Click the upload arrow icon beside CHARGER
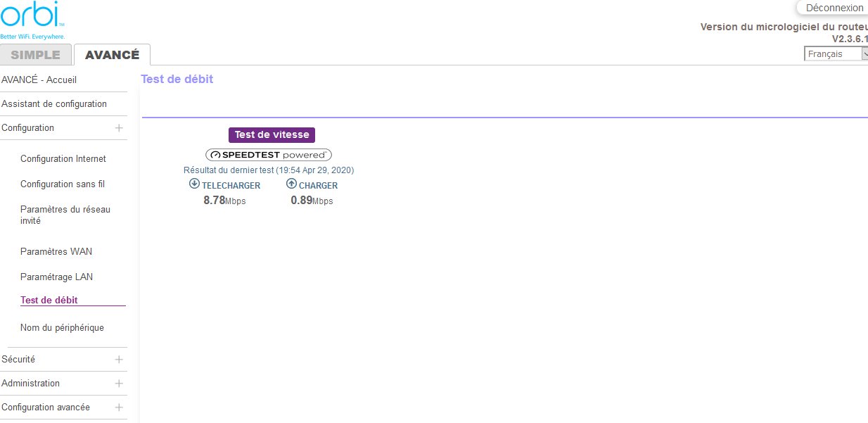868x423 pixels. point(291,184)
